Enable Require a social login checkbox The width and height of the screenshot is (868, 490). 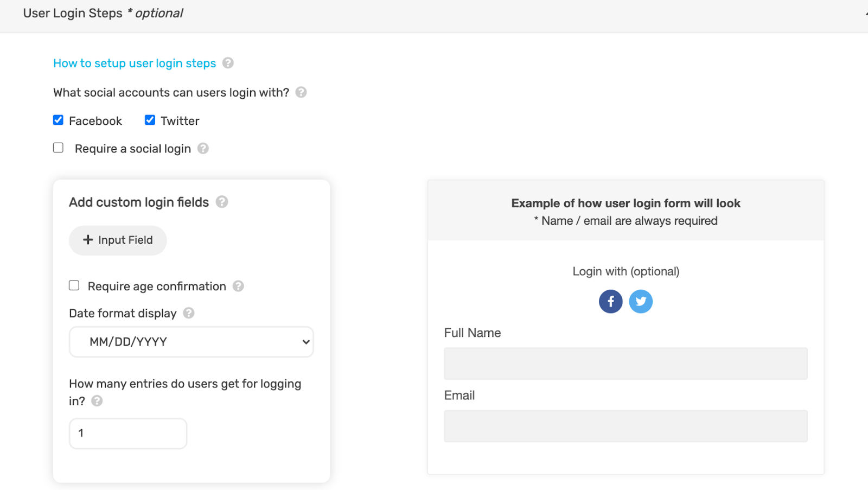pos(59,148)
